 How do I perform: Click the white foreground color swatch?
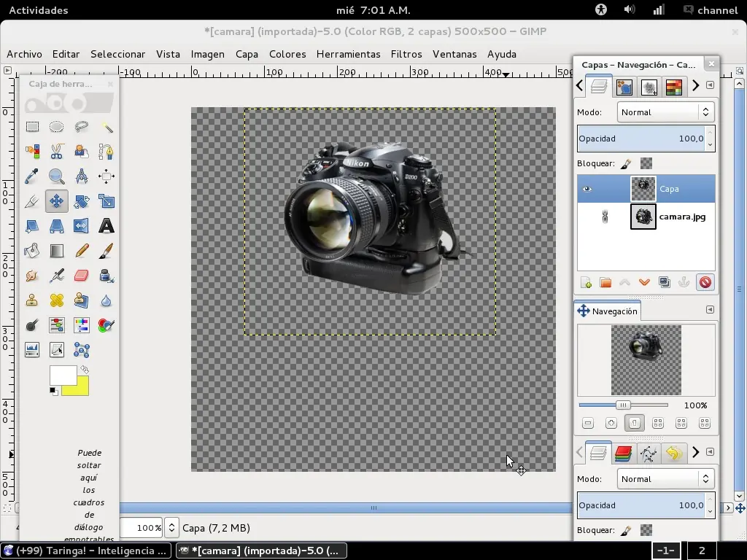point(63,376)
